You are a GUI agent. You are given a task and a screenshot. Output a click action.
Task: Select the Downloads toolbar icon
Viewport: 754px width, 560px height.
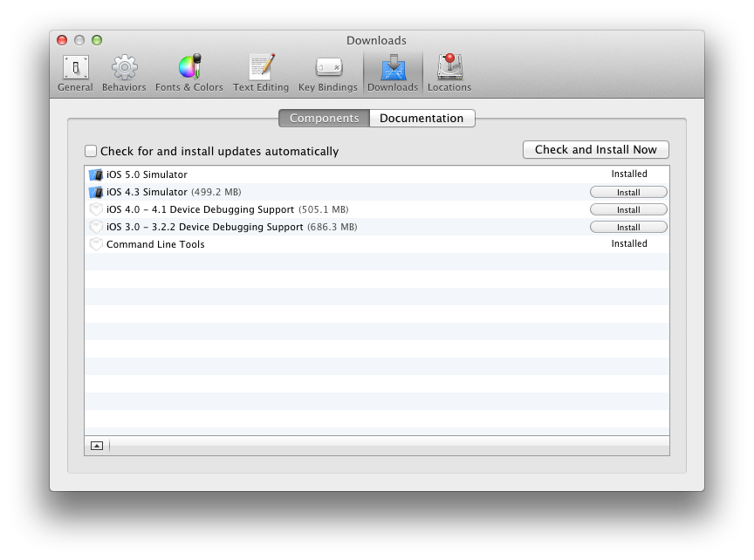point(392,70)
